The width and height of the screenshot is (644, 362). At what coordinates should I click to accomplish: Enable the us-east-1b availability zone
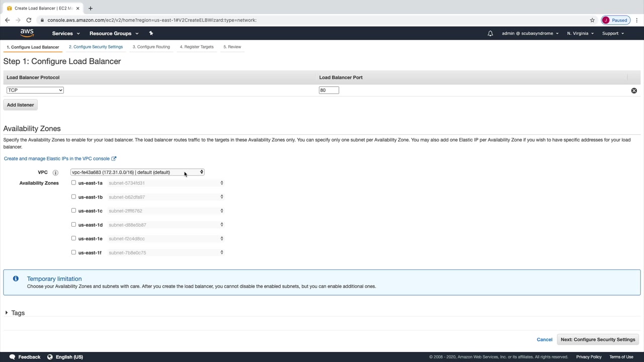pyautogui.click(x=73, y=197)
